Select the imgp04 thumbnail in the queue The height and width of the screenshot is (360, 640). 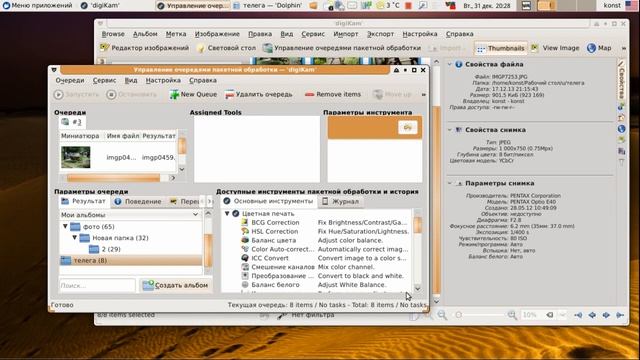76,157
